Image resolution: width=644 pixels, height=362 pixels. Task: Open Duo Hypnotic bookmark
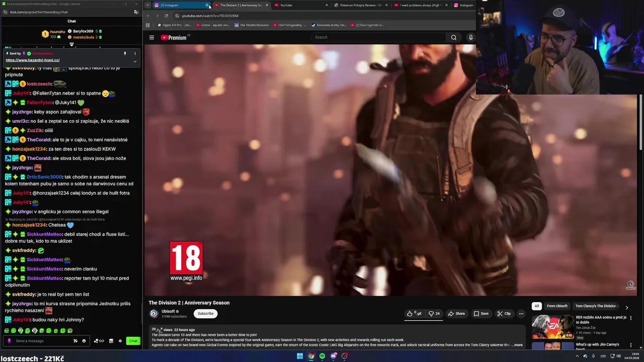[x=368, y=25]
